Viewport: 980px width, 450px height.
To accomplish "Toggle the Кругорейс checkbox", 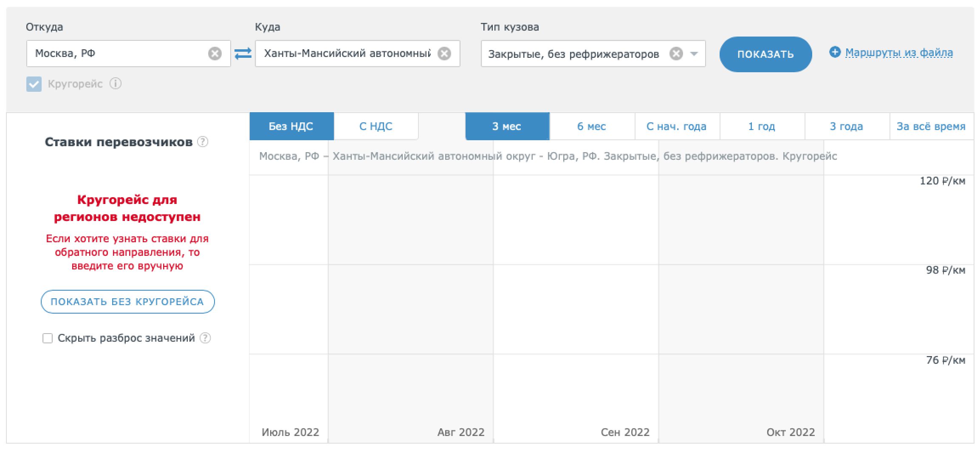I will (34, 84).
